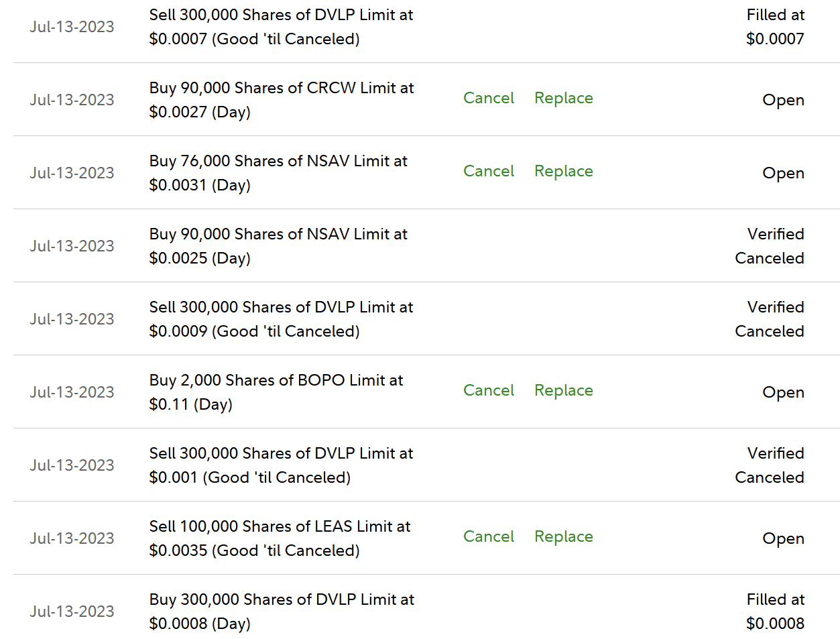The height and width of the screenshot is (639, 840).
Task: Click Open status of CRCW order
Action: (x=783, y=100)
